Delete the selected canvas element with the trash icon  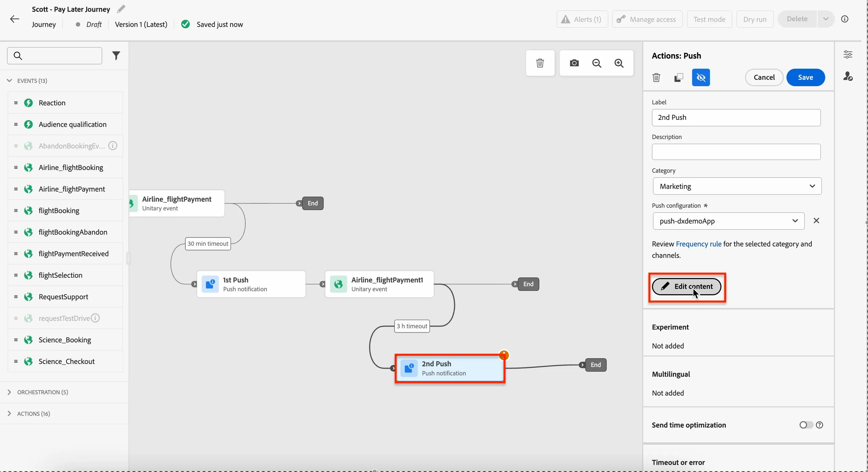(540, 63)
